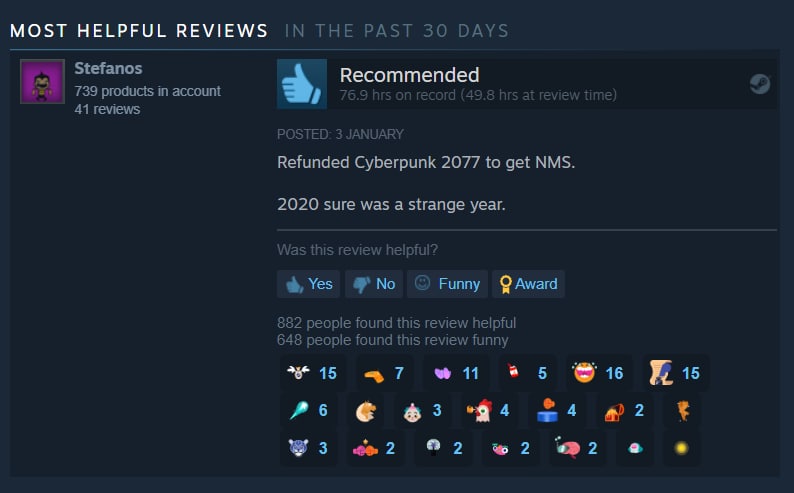
Task: Click Stefanos purple avatar thumbnail
Action: (x=43, y=81)
